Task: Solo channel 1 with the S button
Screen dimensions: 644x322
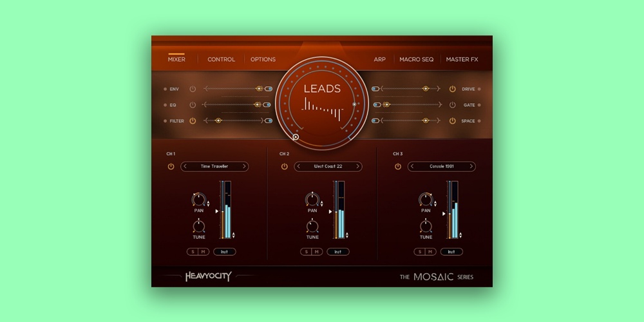Action: (x=191, y=252)
